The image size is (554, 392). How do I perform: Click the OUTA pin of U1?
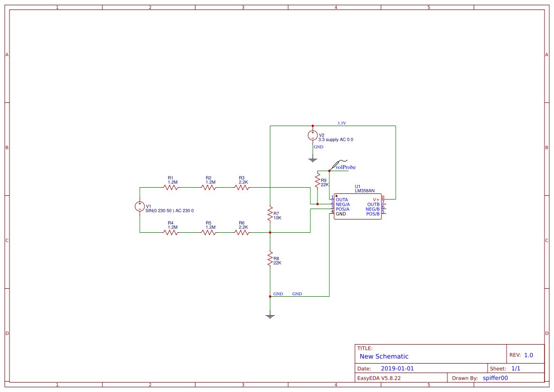342,199
